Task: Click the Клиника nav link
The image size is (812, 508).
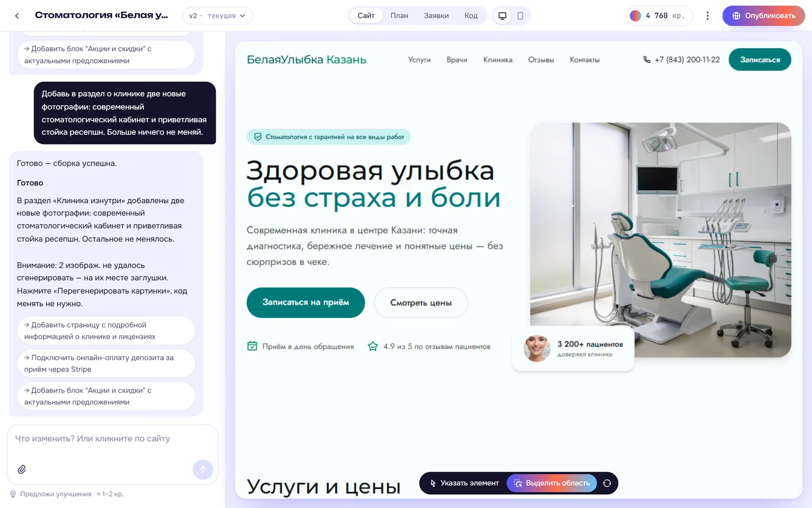Action: 498,60
